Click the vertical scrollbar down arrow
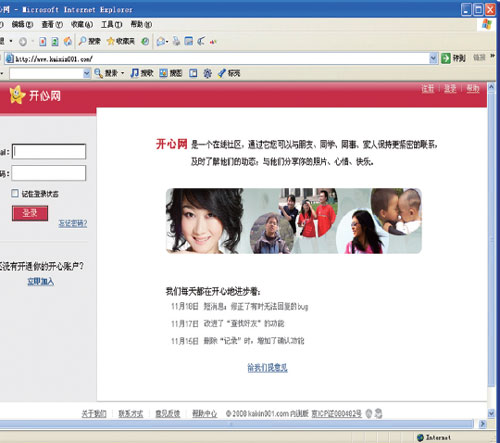Screen dimensions: 500x443 click(x=491, y=413)
